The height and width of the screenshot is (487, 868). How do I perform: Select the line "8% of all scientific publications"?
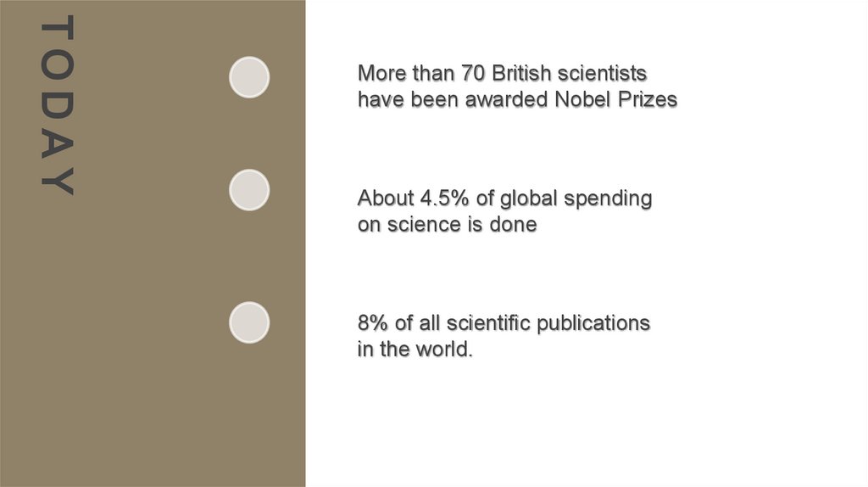click(x=504, y=323)
